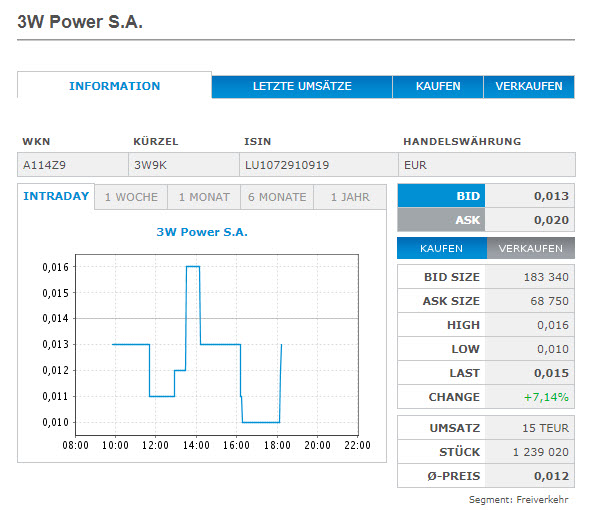Select the KAUFEN tab below the ASK price

coord(441,248)
